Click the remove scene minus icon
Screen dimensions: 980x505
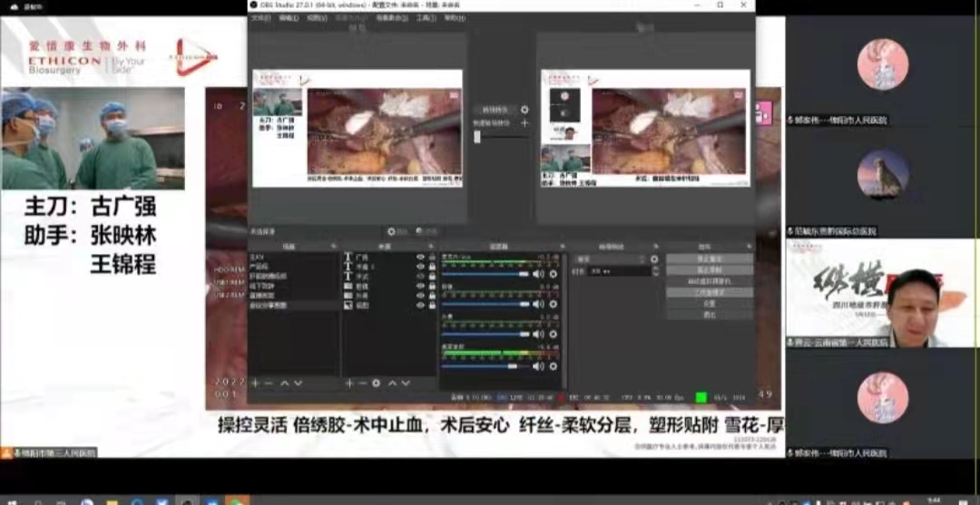pyautogui.click(x=269, y=384)
